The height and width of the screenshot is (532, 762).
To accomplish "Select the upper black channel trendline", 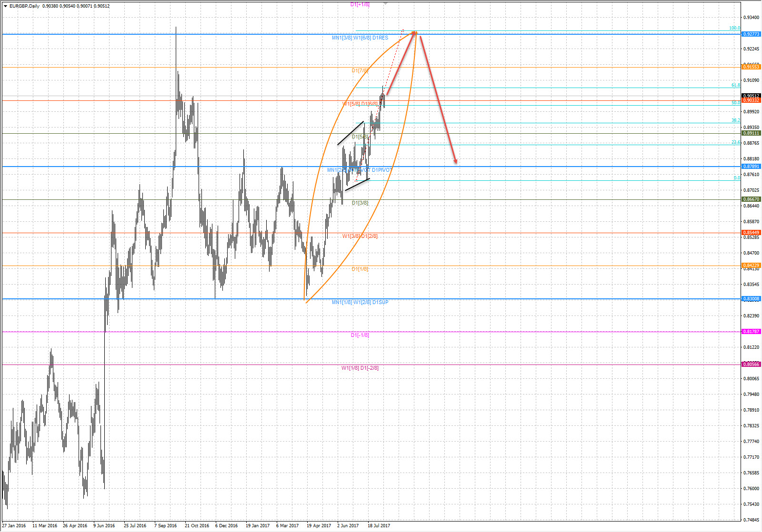I will coord(351,133).
